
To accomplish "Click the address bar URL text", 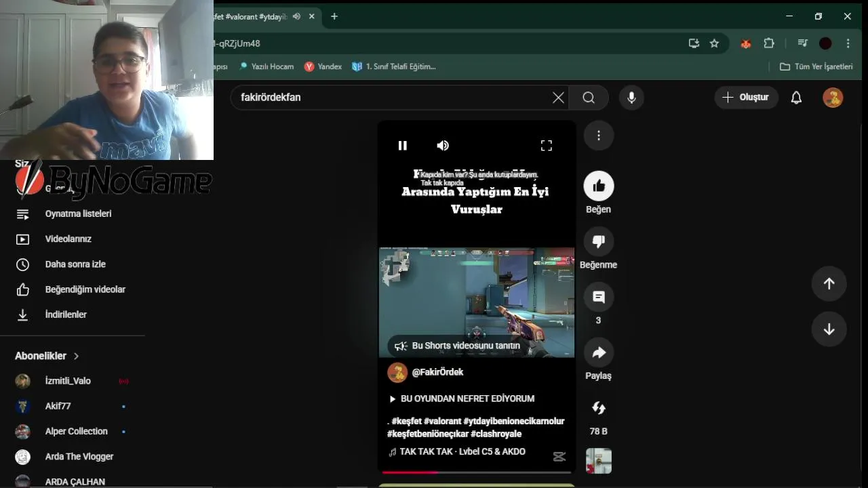I will click(x=237, y=43).
